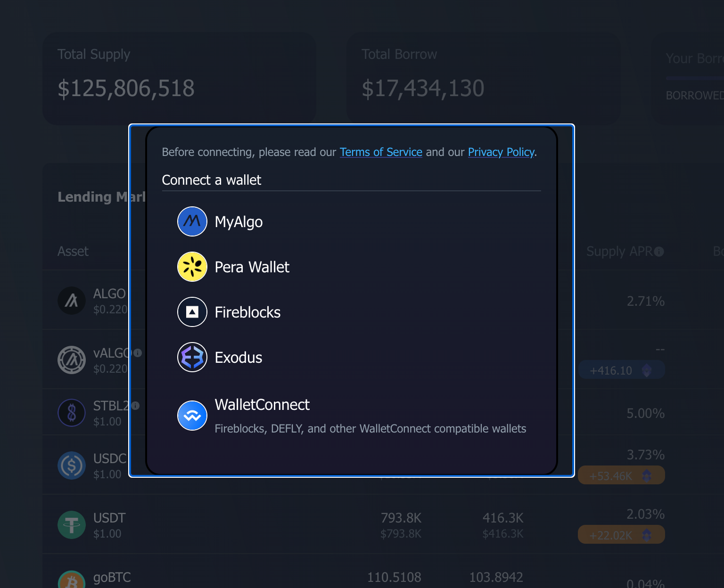Click the STBL2 asset icon
This screenshot has width=724, height=588.
72,413
